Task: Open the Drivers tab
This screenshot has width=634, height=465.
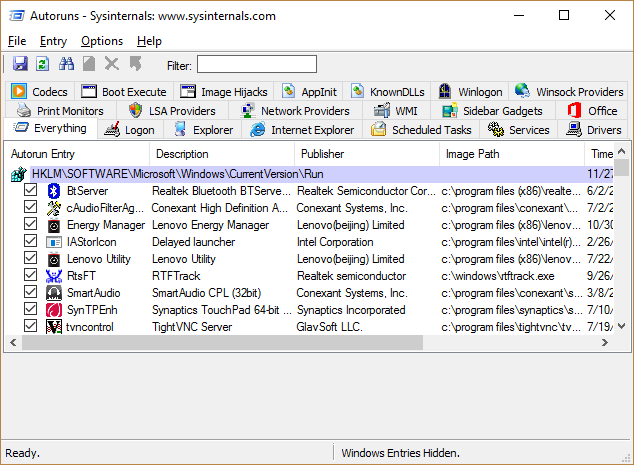Action: click(593, 130)
